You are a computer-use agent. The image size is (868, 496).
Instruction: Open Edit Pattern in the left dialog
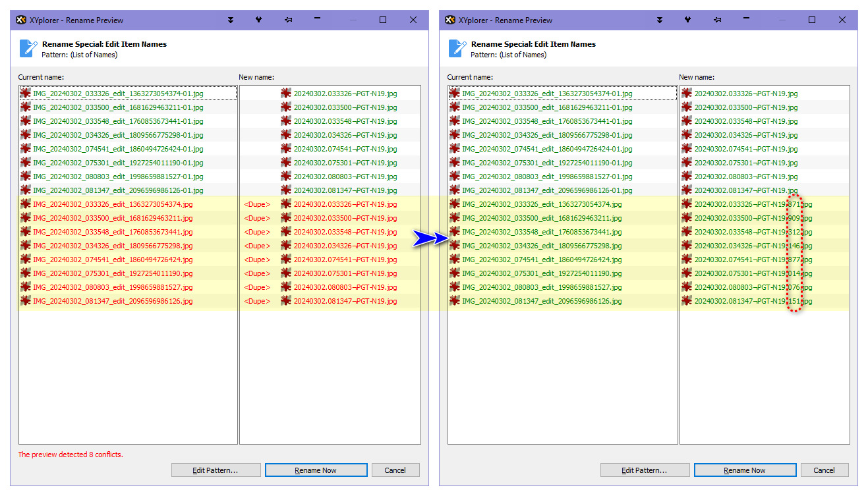[216, 470]
